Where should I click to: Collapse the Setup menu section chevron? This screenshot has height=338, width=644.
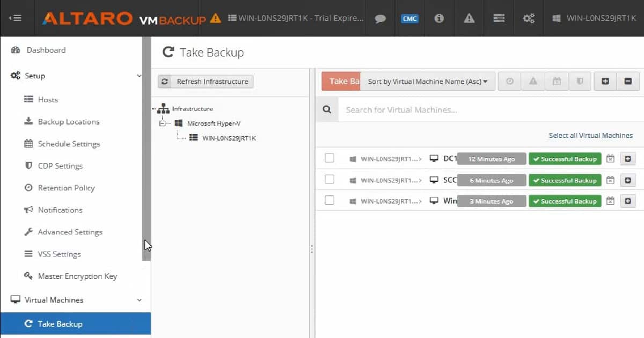point(140,76)
